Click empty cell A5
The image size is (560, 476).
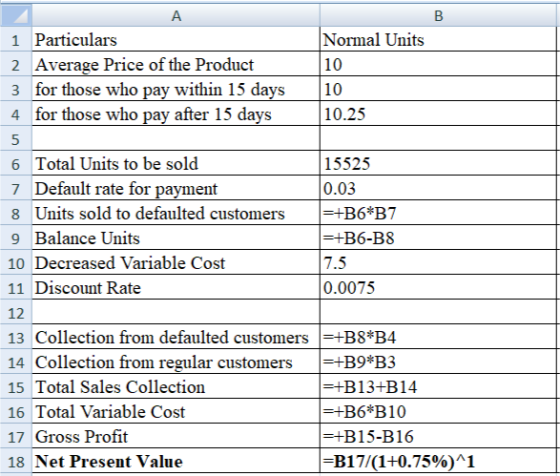[176, 139]
